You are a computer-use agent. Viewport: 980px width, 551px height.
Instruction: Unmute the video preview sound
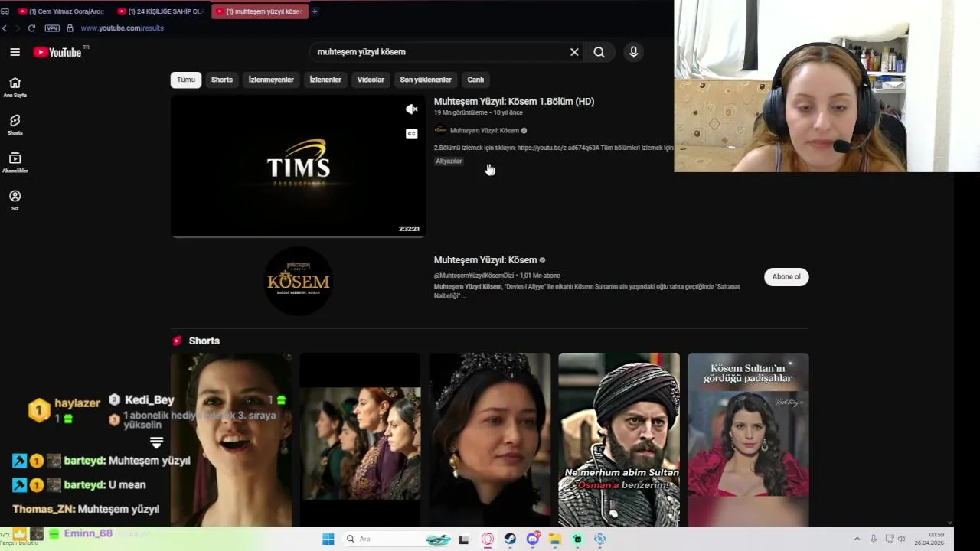[412, 109]
